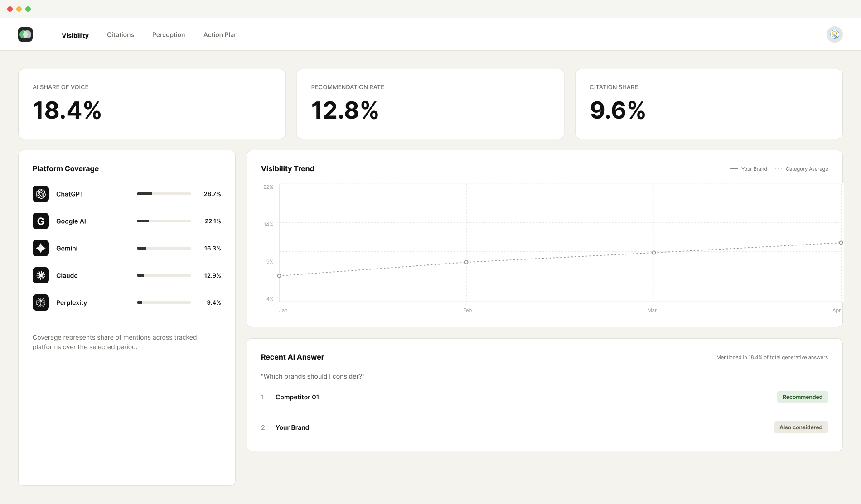Select the Perplexity platform label
Image resolution: width=861 pixels, height=504 pixels.
[x=72, y=302]
